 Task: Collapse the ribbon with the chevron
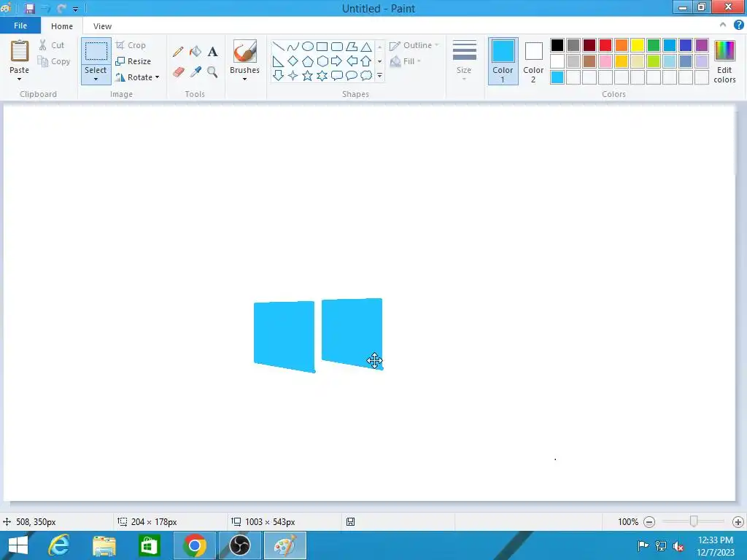tap(723, 25)
